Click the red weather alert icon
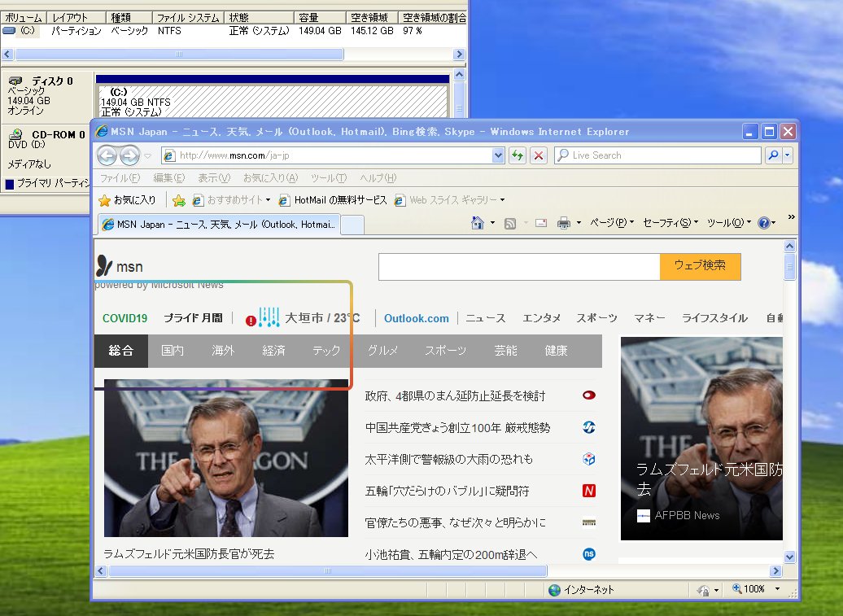 click(251, 321)
